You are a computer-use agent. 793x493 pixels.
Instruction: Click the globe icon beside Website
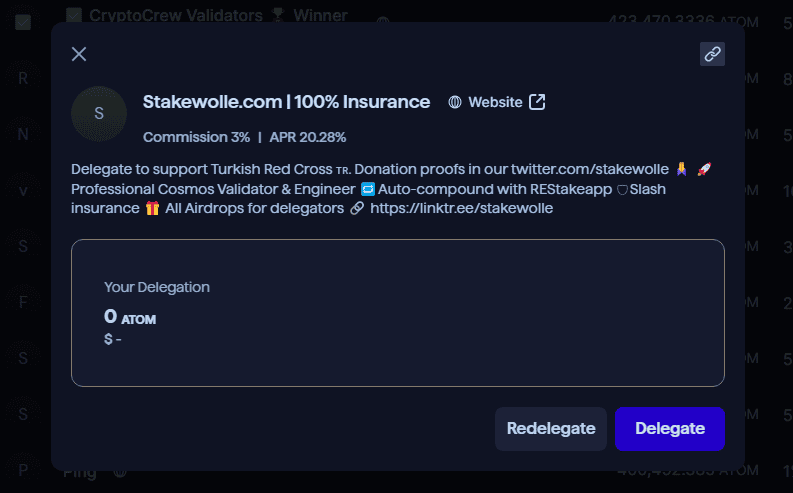click(x=455, y=102)
